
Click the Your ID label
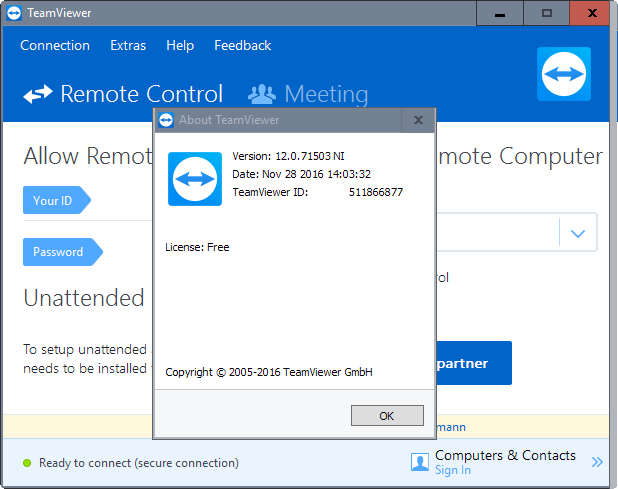tap(53, 201)
